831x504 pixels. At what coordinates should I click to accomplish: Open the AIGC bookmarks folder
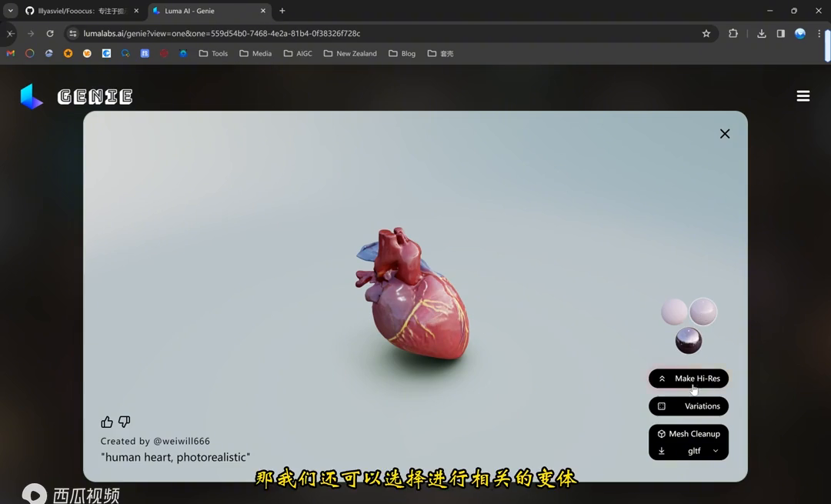[298, 54]
